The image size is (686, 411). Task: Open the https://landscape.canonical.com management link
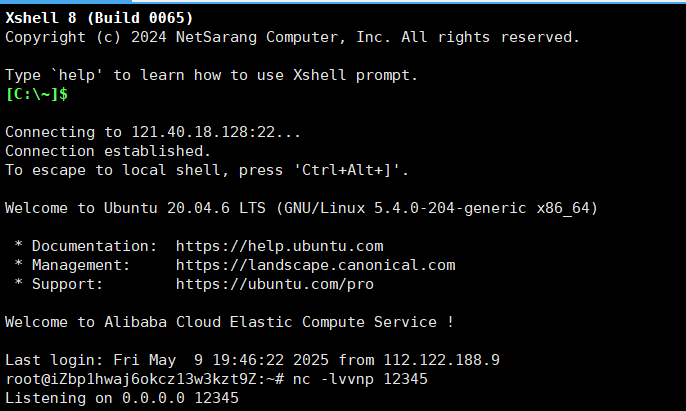click(315, 265)
